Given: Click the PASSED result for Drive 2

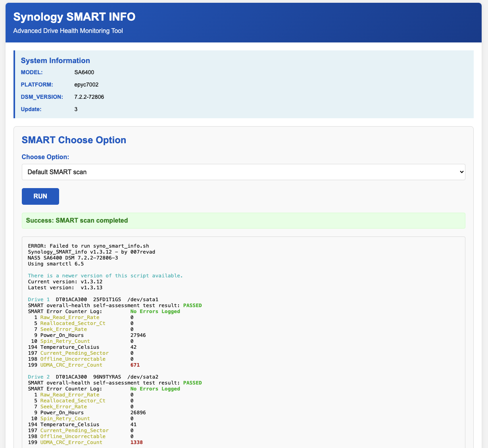Looking at the screenshot, I should coord(192,383).
